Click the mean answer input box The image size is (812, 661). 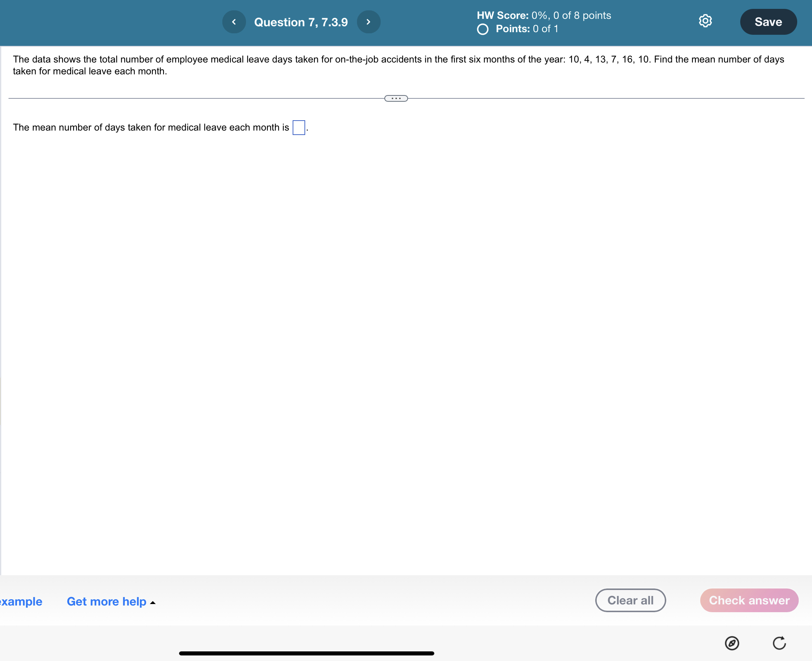299,128
